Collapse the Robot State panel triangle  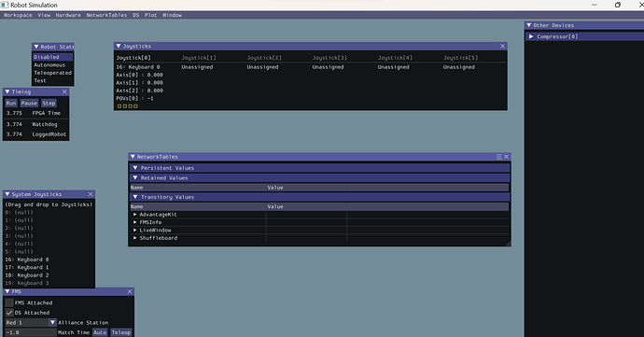pos(36,47)
